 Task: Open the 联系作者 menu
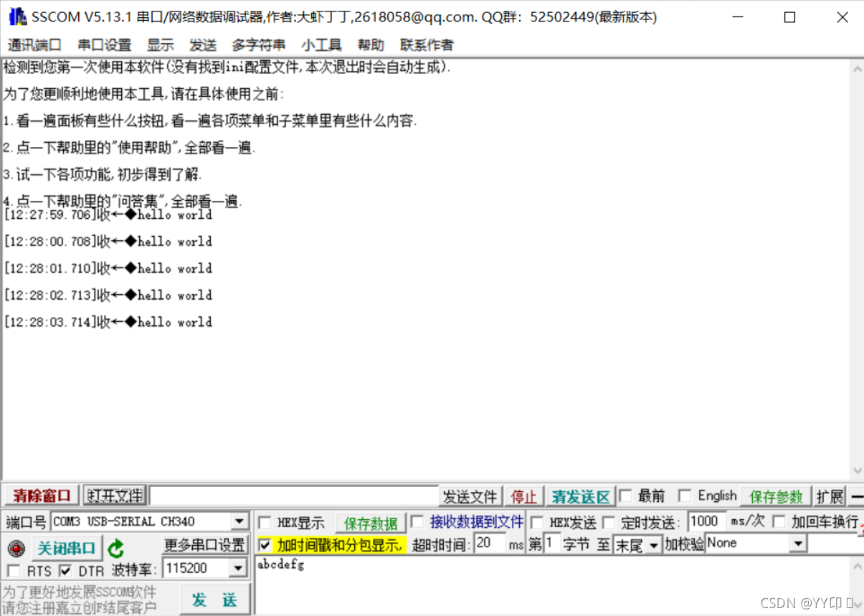point(427,45)
